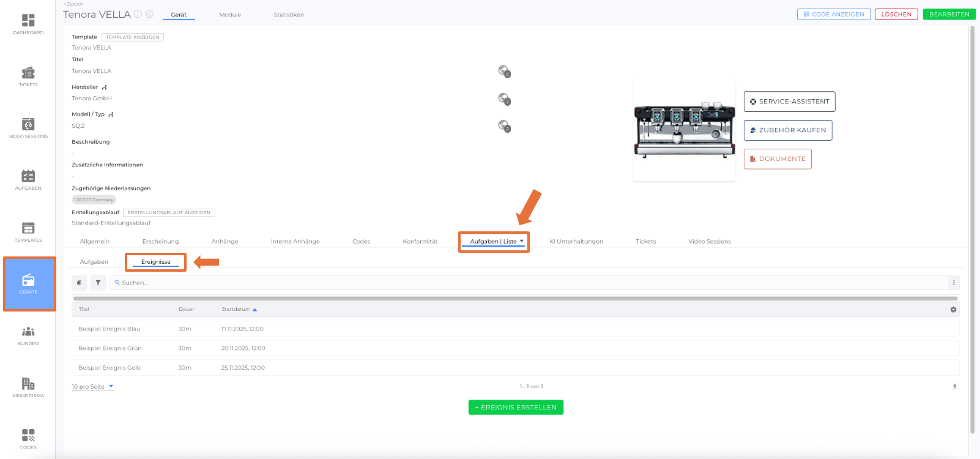The height and width of the screenshot is (459, 980).
Task: Open Templates in the sidebar
Action: coord(28,231)
